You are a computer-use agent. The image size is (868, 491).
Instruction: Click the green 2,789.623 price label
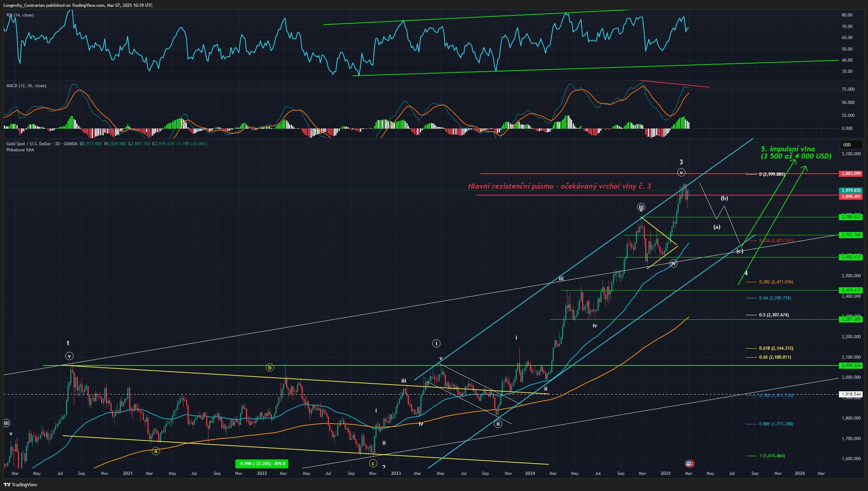(851, 217)
